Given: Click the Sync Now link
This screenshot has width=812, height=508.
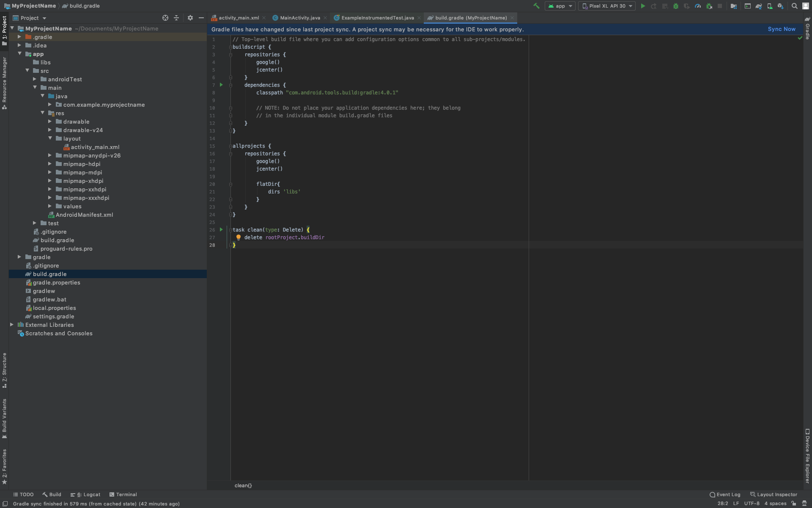Looking at the screenshot, I should (x=782, y=29).
